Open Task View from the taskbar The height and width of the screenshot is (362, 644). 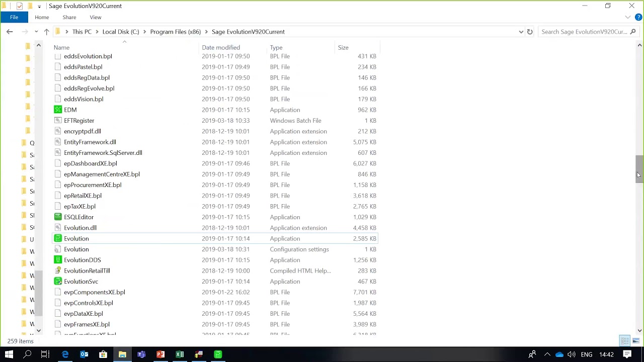click(x=45, y=354)
